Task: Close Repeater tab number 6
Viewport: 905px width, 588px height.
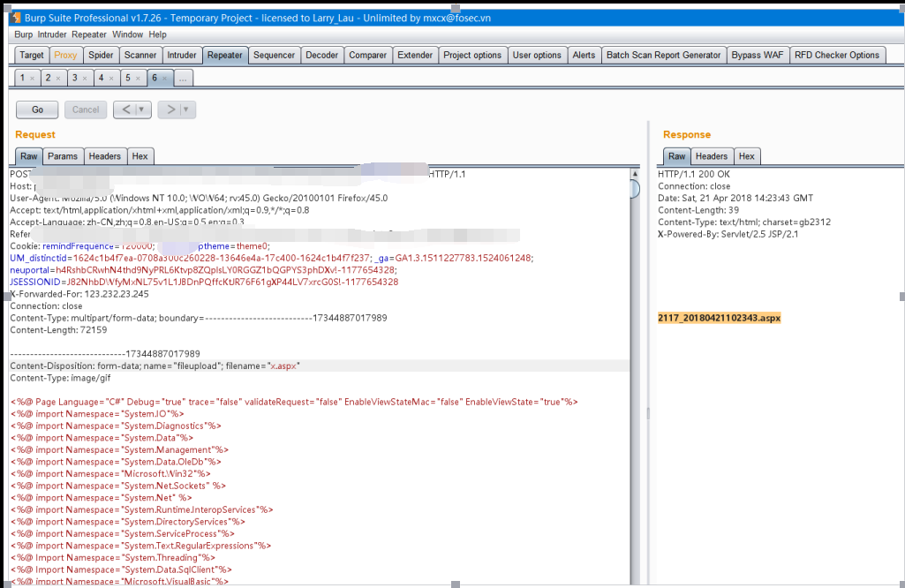Action: pos(164,78)
